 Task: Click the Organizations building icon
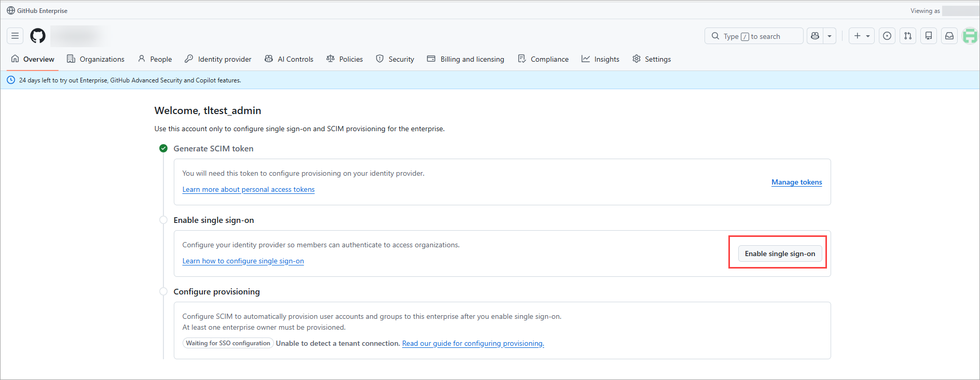[x=71, y=59]
